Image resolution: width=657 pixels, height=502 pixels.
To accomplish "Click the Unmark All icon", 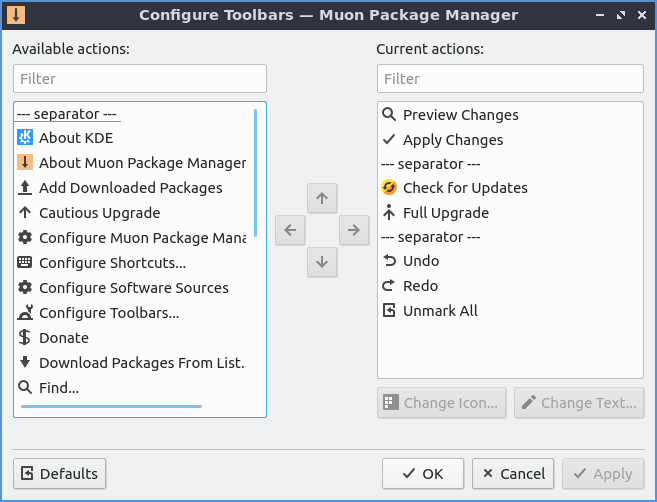I will tap(389, 311).
